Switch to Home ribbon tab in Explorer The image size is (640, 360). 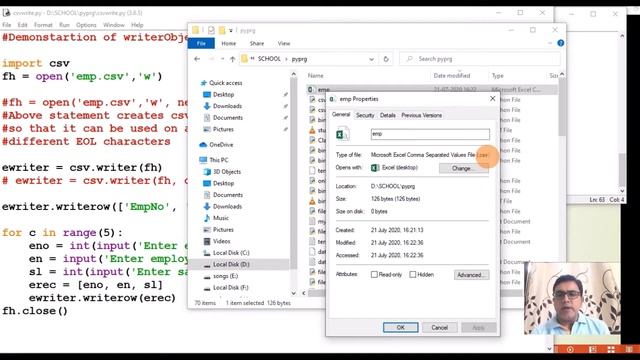pyautogui.click(x=229, y=43)
